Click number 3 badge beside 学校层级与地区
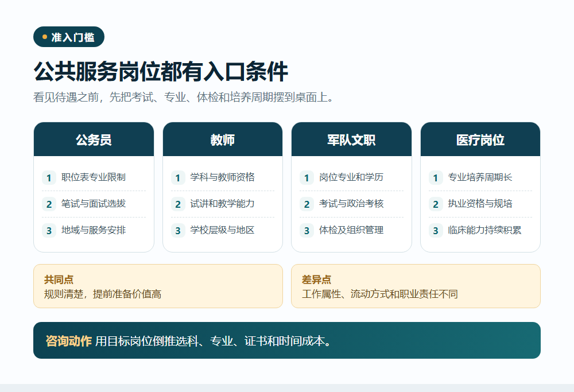Viewport: 574px width, 392px height. pos(178,231)
